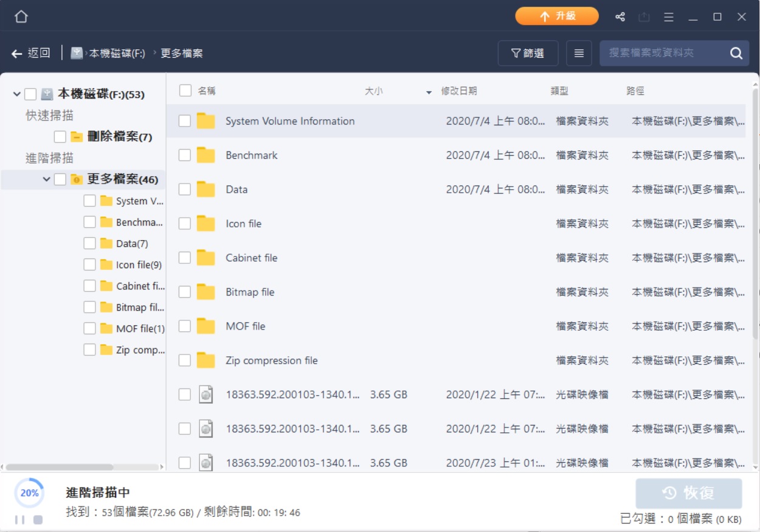Tick the Icon file(9) tree checkbox

coord(89,264)
